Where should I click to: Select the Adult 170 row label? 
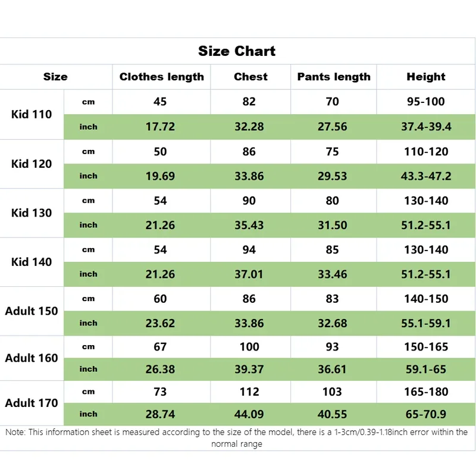[32, 403]
